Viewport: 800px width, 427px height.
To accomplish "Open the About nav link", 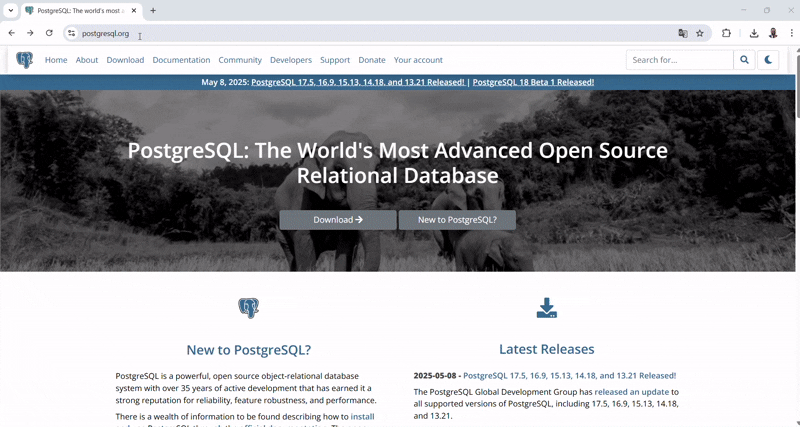I will (x=87, y=60).
